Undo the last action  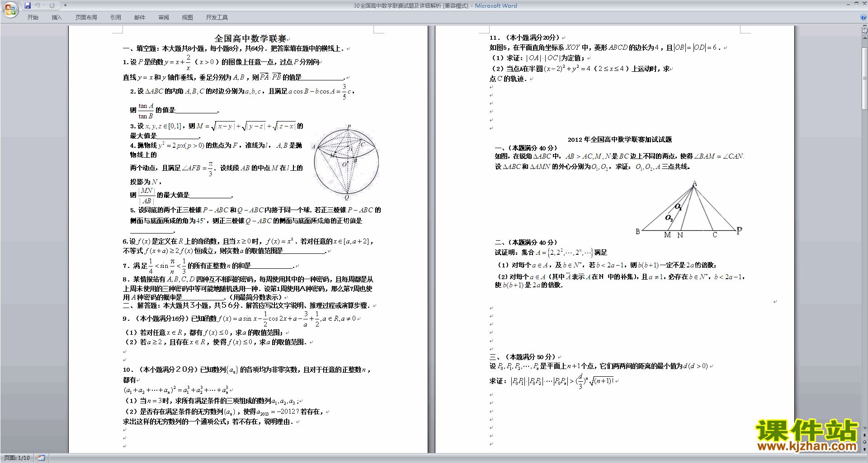37,5
